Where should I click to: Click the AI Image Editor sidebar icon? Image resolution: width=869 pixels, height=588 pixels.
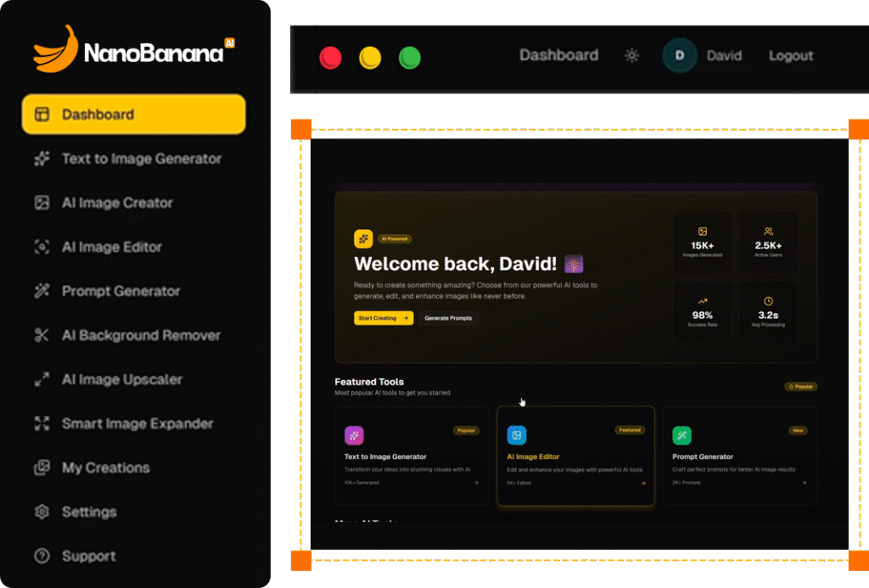tap(42, 247)
